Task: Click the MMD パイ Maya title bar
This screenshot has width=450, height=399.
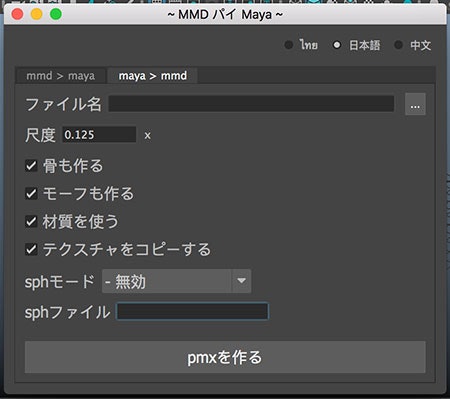Action: [x=225, y=14]
